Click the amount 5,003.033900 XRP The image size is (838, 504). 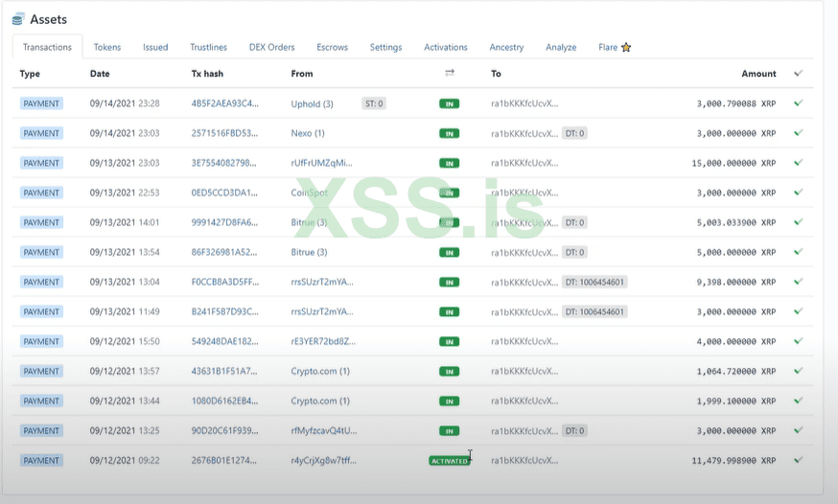tap(736, 222)
